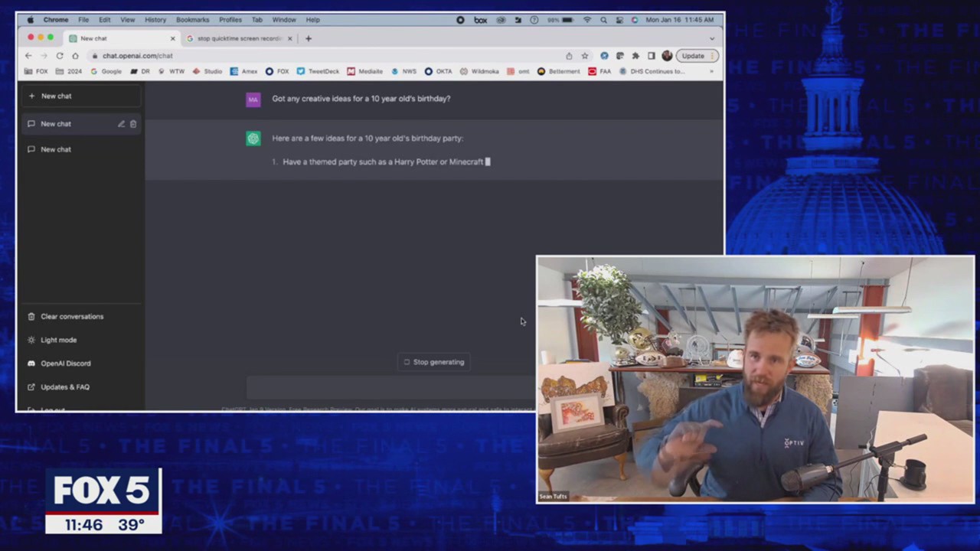Start a New chat from sidebar
This screenshot has width=980, height=551.
tap(56, 96)
